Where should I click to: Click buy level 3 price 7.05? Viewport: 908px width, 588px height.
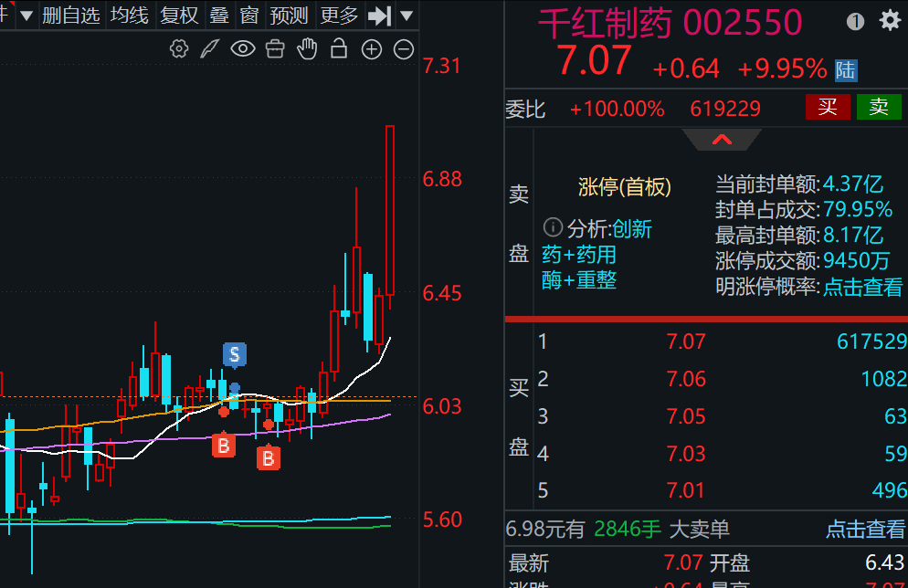click(x=686, y=416)
